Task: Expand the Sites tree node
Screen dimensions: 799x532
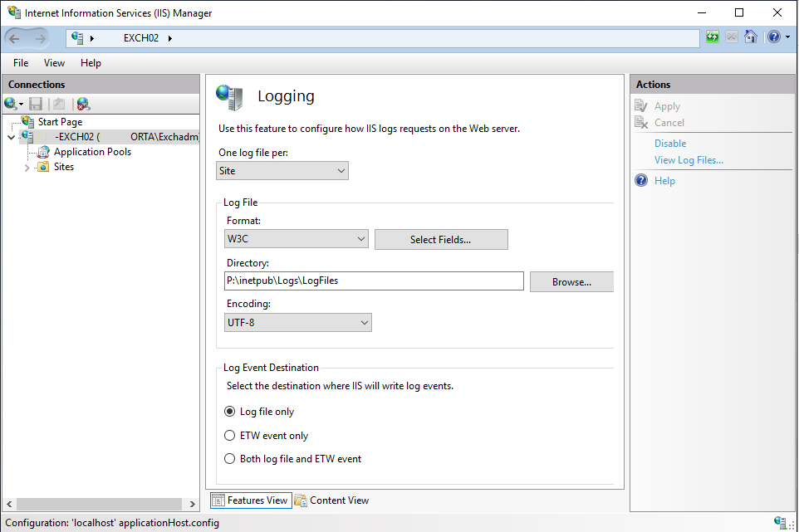Action: pos(27,167)
